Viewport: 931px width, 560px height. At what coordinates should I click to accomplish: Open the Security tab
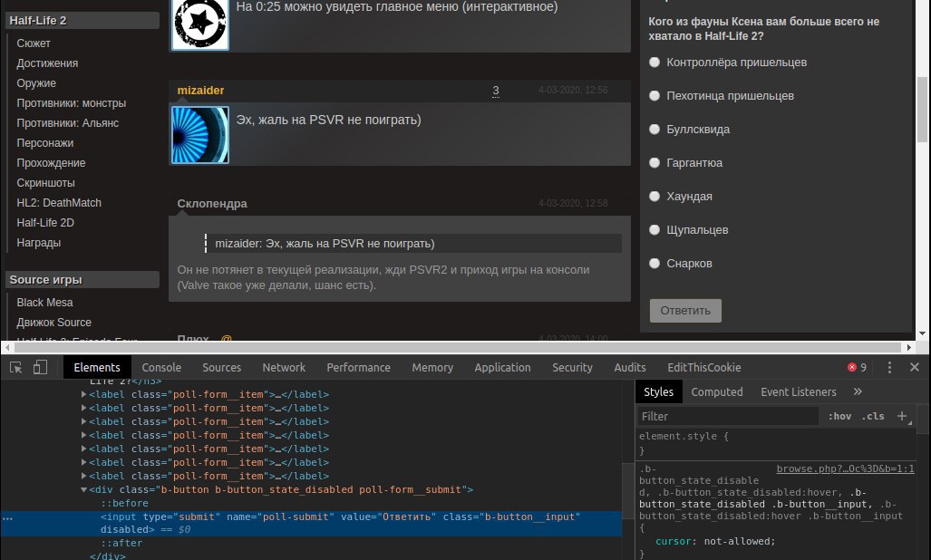572,368
